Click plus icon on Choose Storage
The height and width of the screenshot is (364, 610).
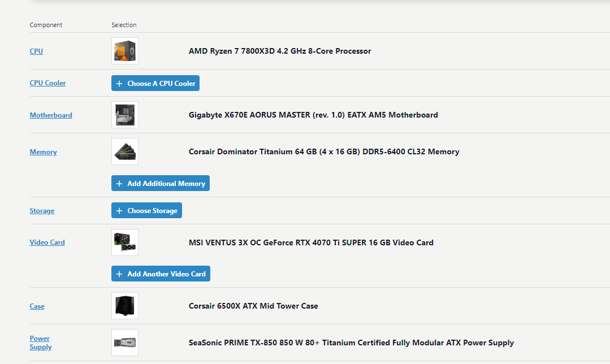pos(119,211)
